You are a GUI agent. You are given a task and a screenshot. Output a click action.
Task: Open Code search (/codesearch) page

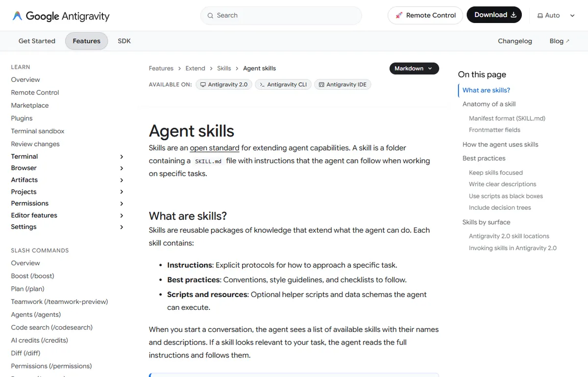coord(52,327)
